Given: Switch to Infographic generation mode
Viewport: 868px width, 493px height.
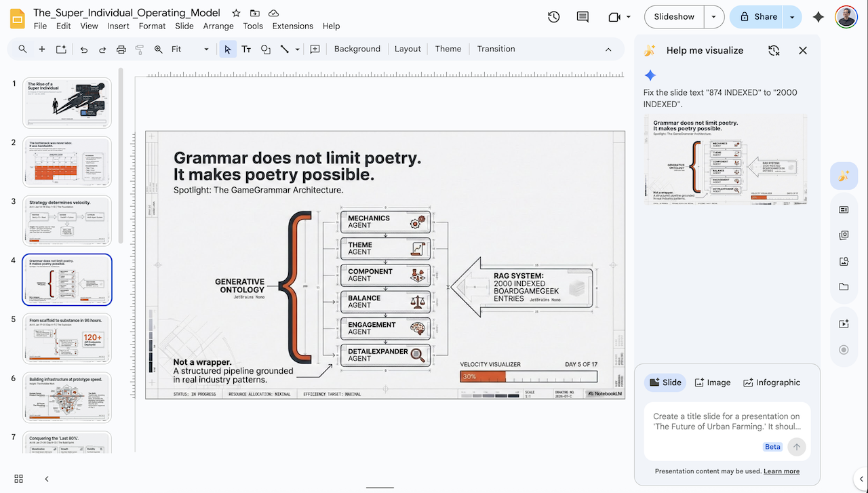Looking at the screenshot, I should coord(771,382).
